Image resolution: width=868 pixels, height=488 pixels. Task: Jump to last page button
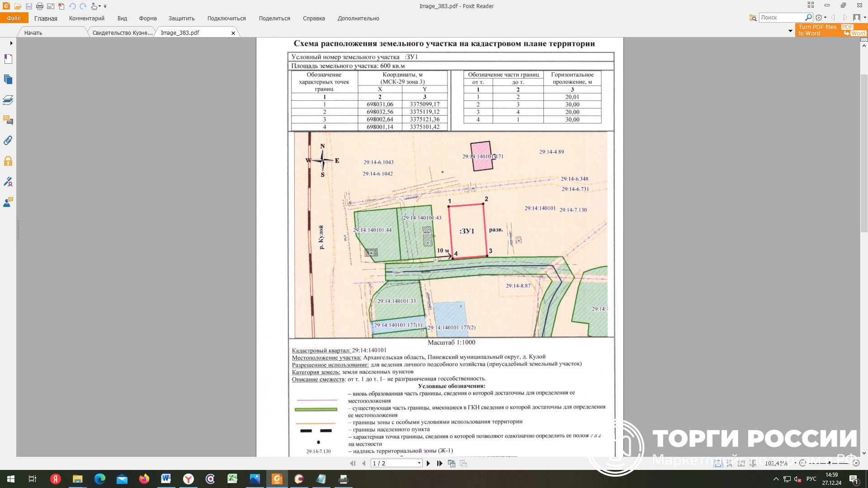439,463
